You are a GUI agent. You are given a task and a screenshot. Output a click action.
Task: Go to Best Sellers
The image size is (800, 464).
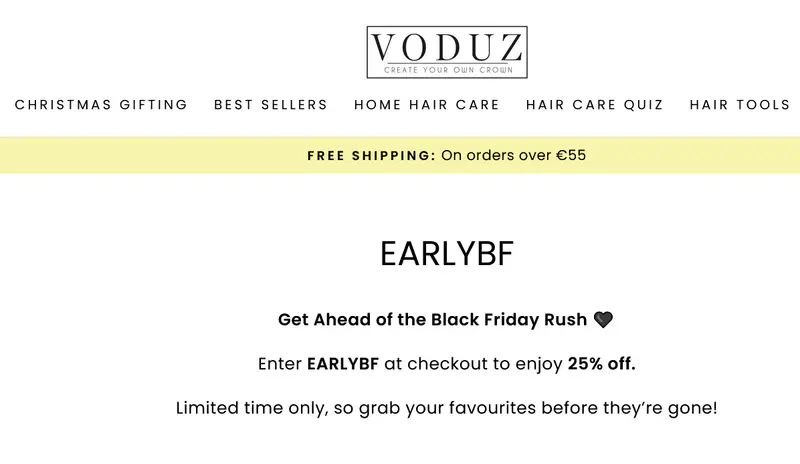coord(271,105)
